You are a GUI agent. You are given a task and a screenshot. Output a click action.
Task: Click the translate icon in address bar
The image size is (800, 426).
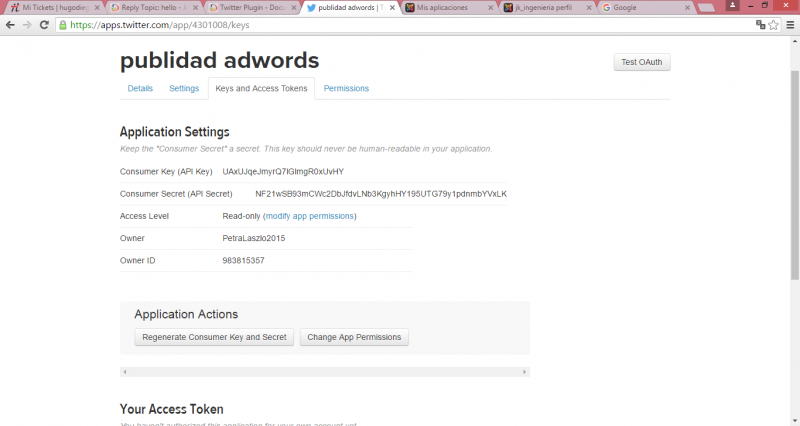tap(760, 24)
